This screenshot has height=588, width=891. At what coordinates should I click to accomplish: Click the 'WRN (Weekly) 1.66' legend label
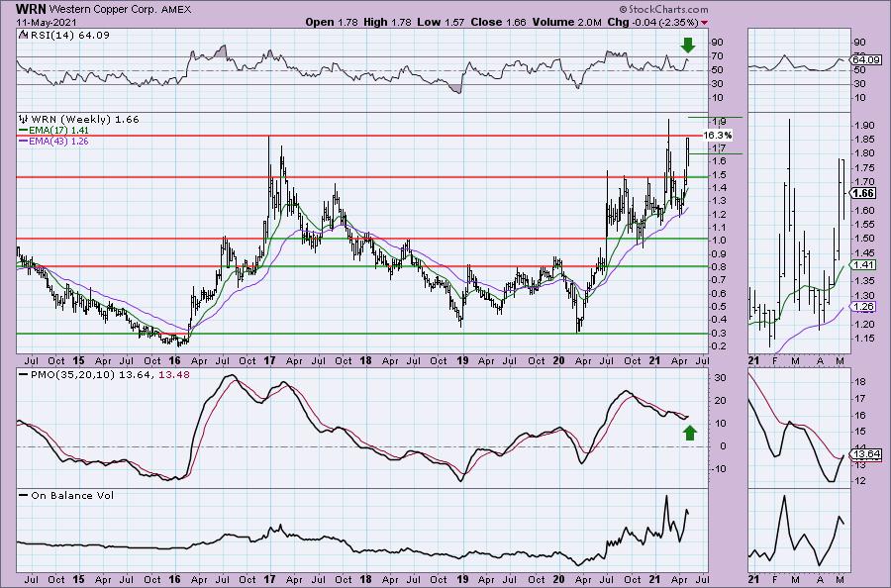85,120
